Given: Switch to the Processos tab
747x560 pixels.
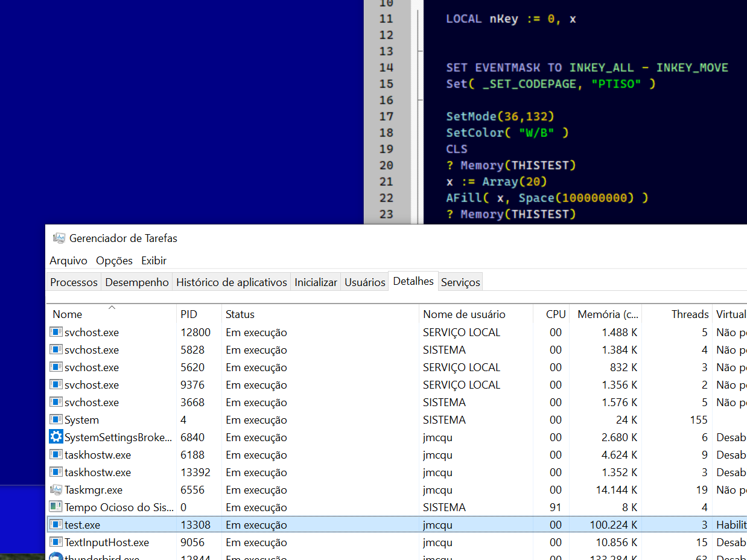Looking at the screenshot, I should [74, 282].
